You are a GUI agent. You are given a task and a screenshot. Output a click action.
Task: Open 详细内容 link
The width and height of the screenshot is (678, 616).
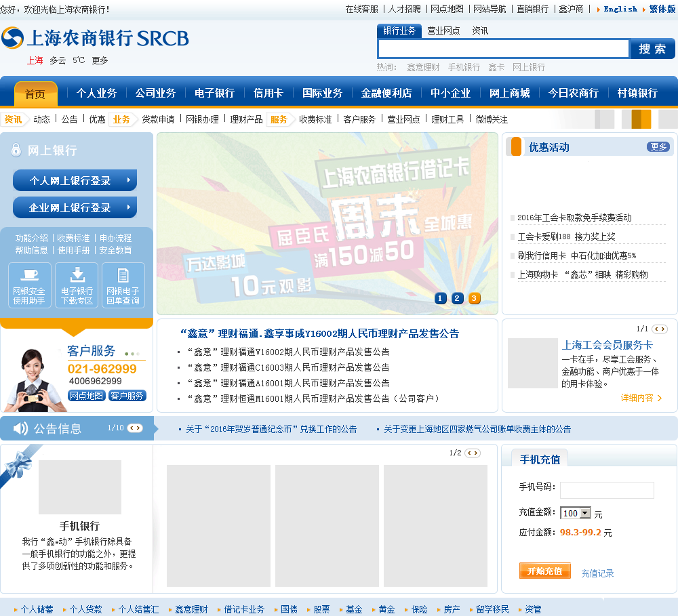(641, 398)
